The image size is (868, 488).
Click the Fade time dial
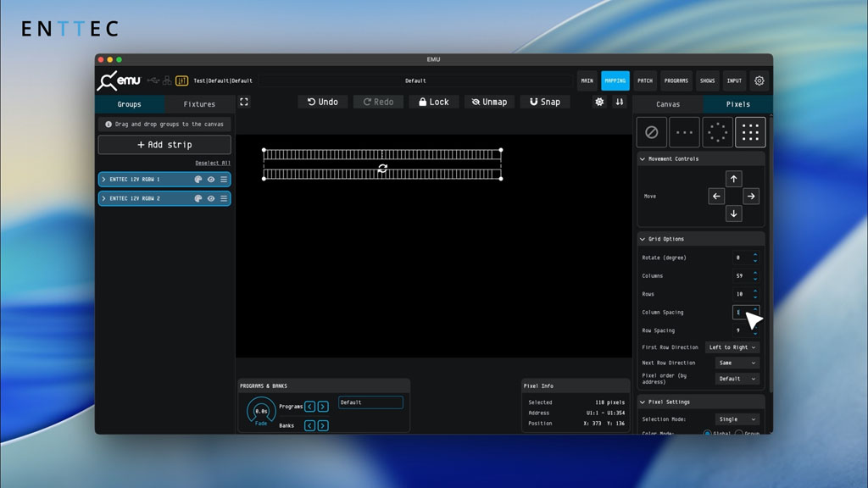pyautogui.click(x=261, y=412)
